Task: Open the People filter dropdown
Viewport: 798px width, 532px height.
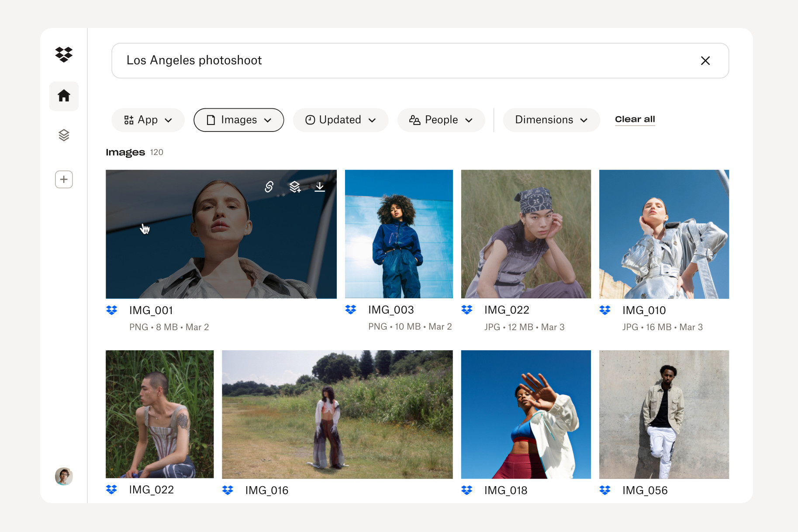Action: [441, 120]
